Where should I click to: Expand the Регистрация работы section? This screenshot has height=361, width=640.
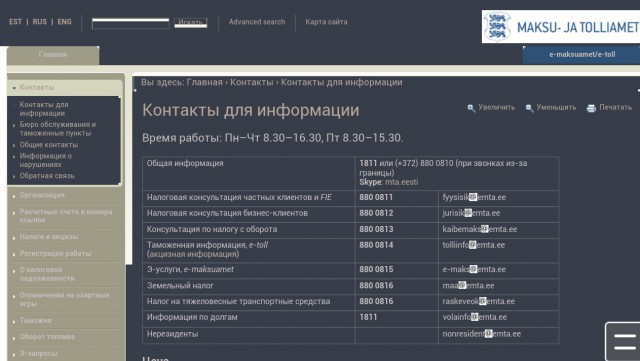(x=55, y=253)
